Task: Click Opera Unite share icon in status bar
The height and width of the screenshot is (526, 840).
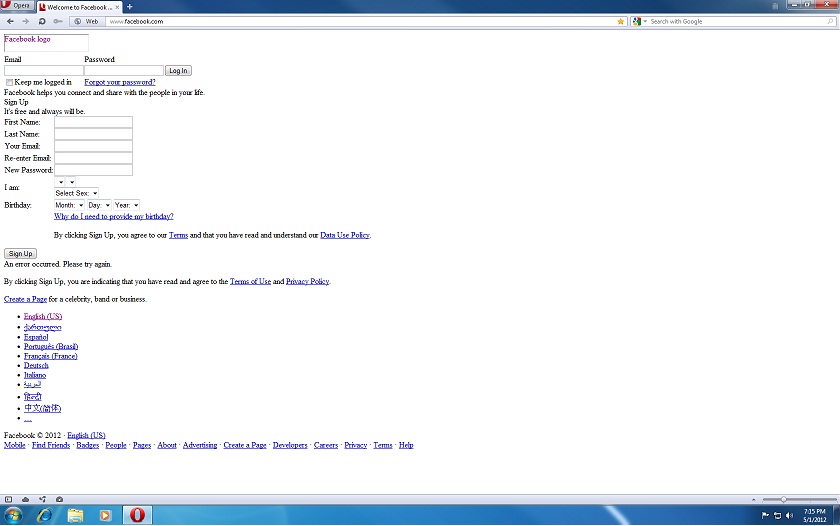Action: 42,499
